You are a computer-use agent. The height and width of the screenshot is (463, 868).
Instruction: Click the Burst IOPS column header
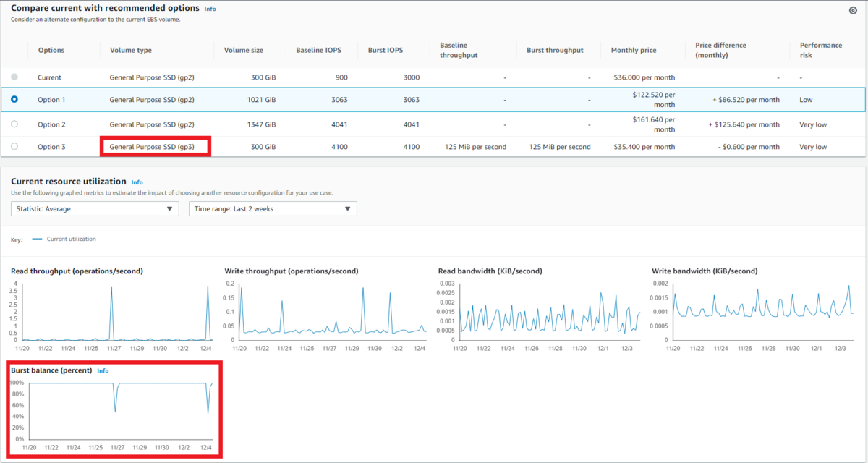pos(386,51)
